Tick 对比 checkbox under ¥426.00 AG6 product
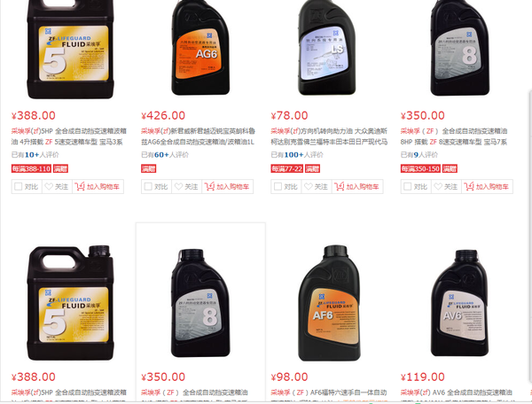 (148, 186)
